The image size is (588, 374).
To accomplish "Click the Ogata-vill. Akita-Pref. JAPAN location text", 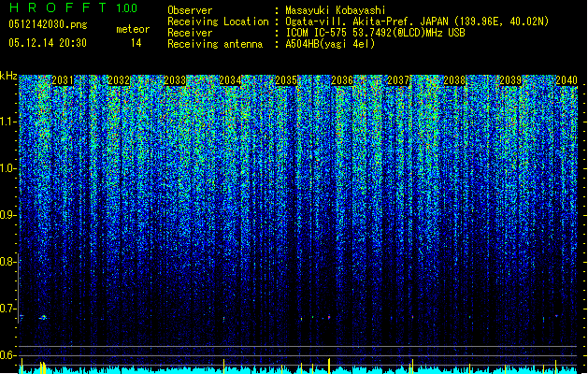I will pyautogui.click(x=417, y=22).
